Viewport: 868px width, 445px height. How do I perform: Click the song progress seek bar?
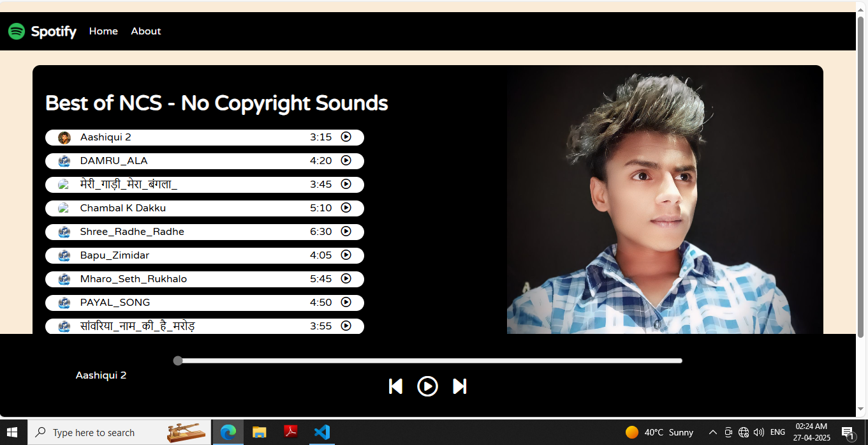pyautogui.click(x=429, y=361)
